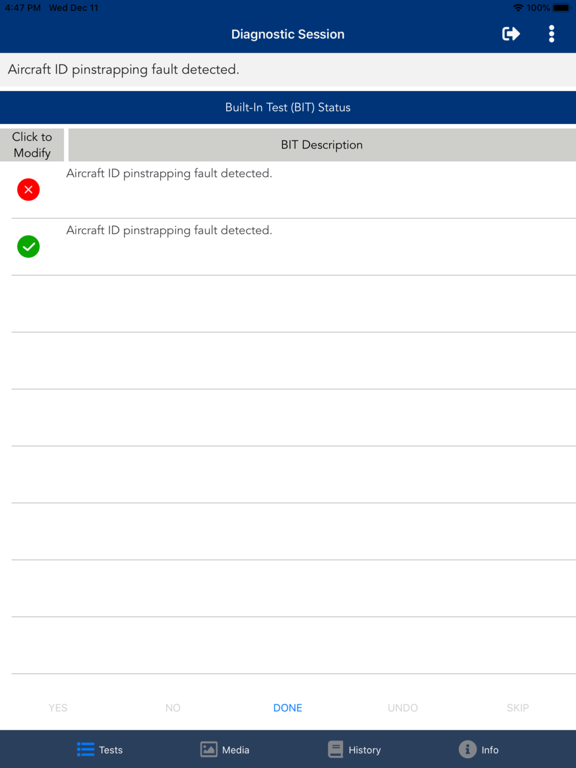Tap the disabled YES button
This screenshot has height=768, width=576.
tap(58, 708)
